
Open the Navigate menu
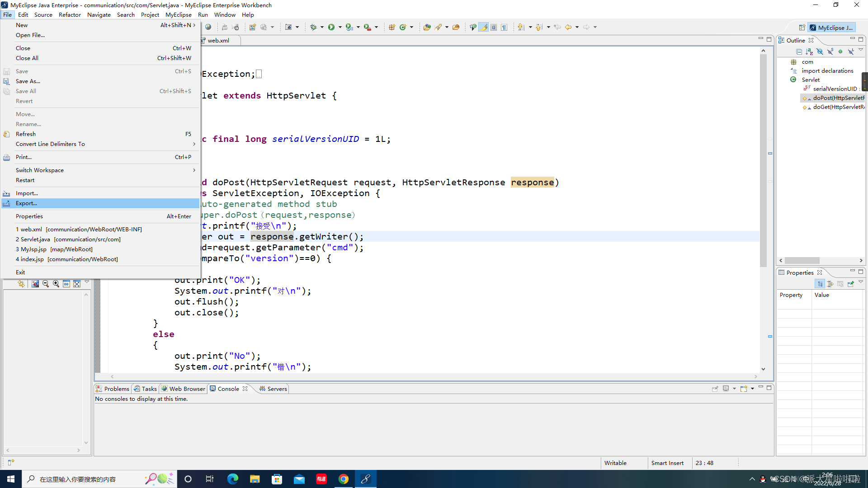point(99,15)
